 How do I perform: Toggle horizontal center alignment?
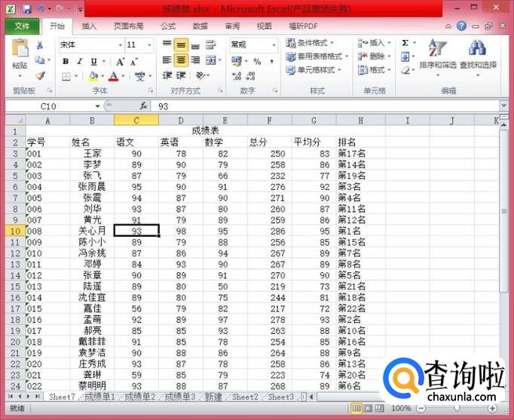[x=181, y=60]
